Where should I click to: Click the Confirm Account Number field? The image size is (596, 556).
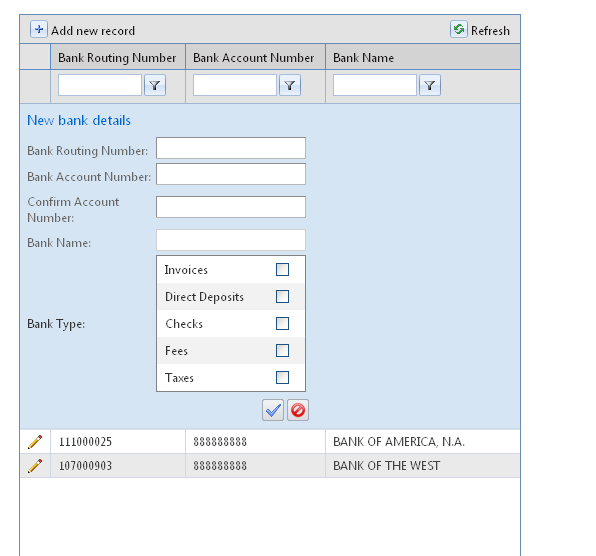point(231,207)
